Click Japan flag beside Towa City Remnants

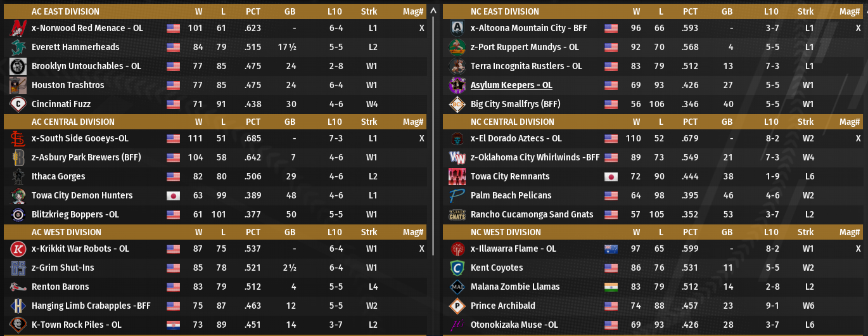tap(611, 176)
